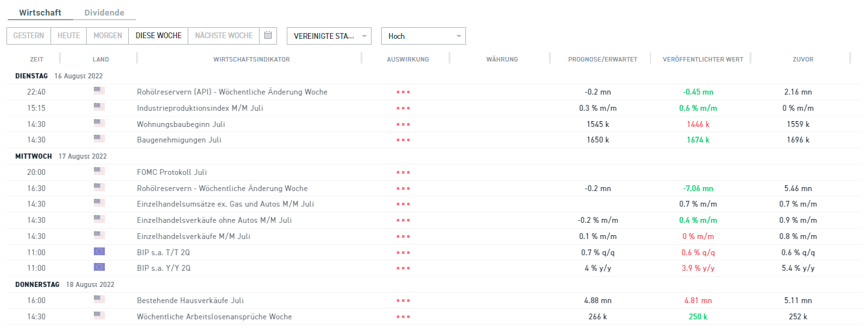Viewport: 868px width, 331px height.
Task: Open the calendar date picker icon
Action: click(268, 36)
